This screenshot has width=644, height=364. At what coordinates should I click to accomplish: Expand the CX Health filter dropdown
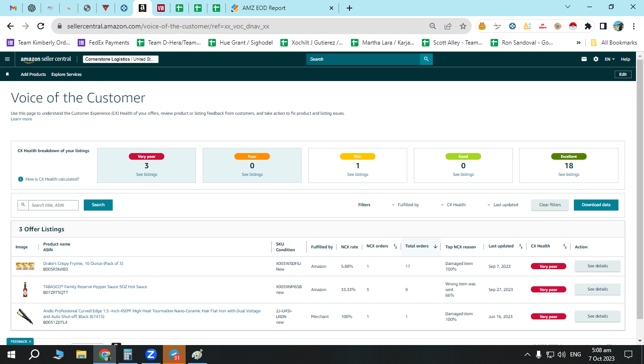point(453,205)
